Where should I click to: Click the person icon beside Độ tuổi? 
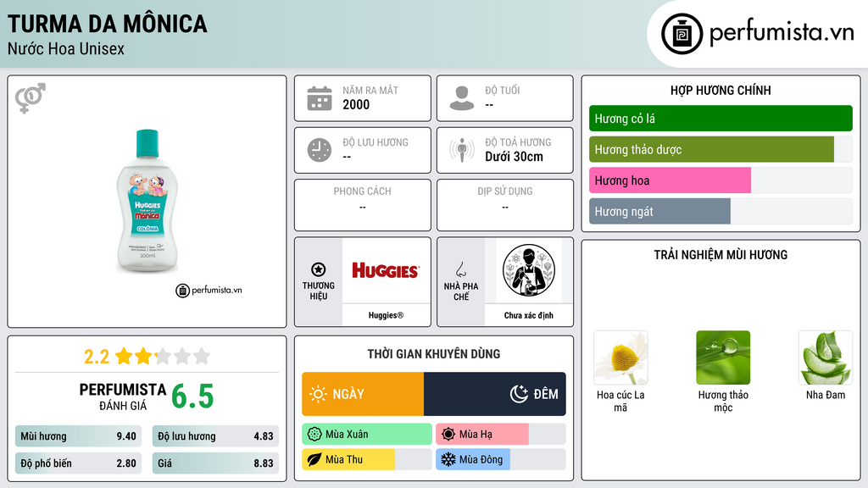pyautogui.click(x=462, y=98)
